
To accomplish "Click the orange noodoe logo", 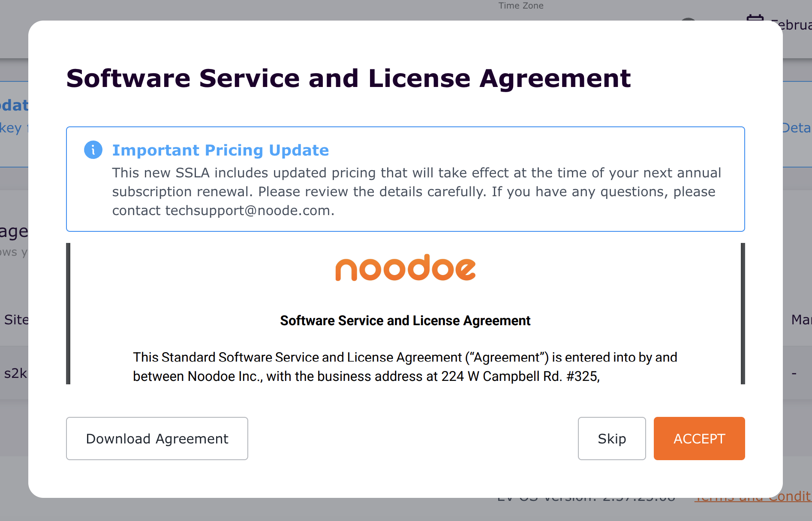I will [x=405, y=268].
